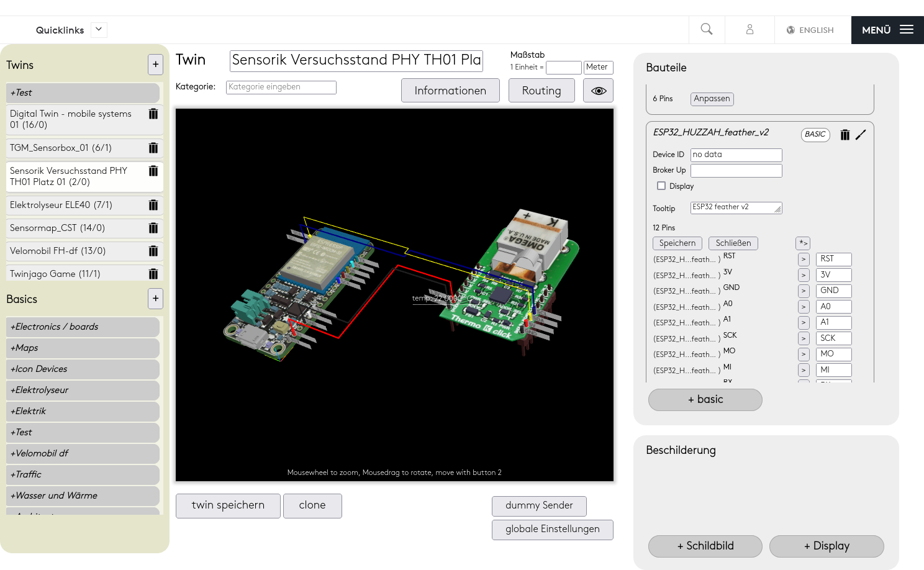The image size is (924, 570).
Task: Open the Quicklinks dropdown chevron
Action: tap(99, 29)
